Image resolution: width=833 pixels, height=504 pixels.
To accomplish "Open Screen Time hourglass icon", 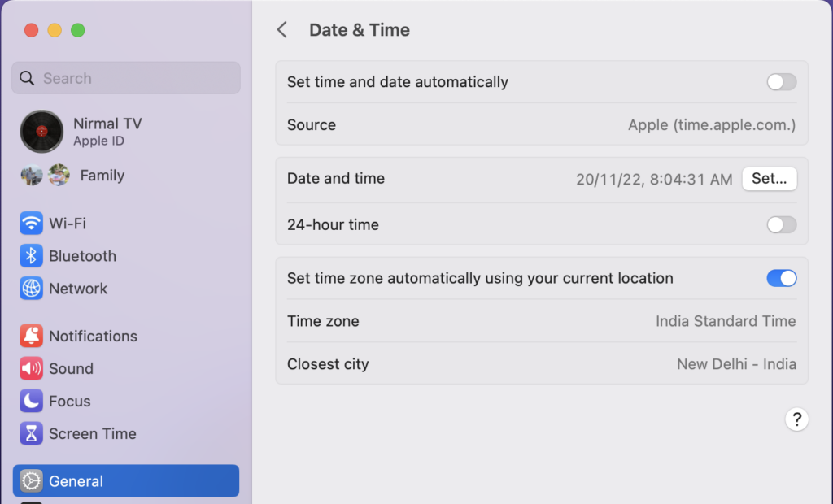I will point(32,433).
